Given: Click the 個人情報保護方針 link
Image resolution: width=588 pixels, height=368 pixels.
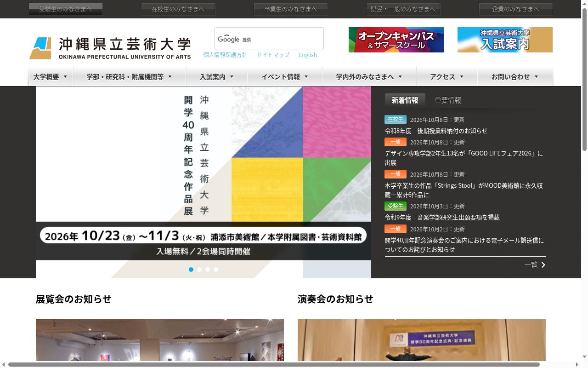Looking at the screenshot, I should point(225,55).
